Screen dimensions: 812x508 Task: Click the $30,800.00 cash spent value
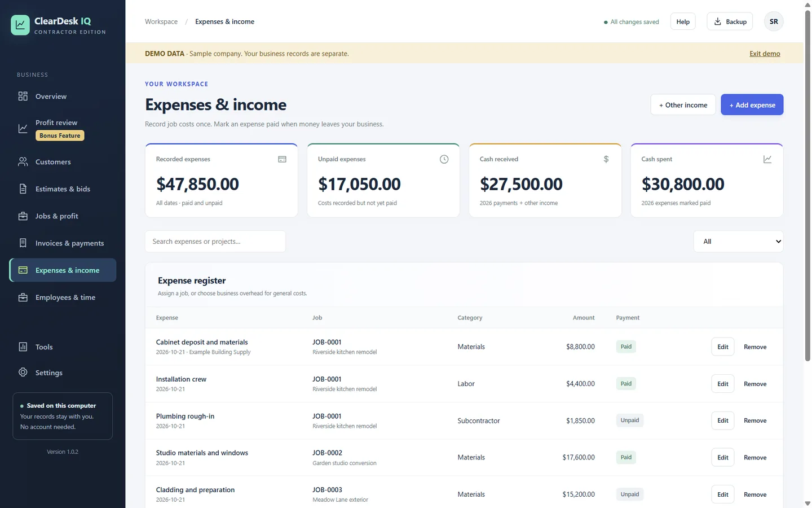click(x=683, y=184)
